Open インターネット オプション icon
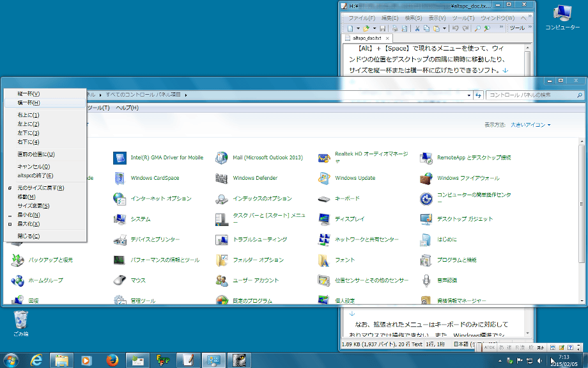Viewport: 588px width, 368px height. tap(120, 198)
